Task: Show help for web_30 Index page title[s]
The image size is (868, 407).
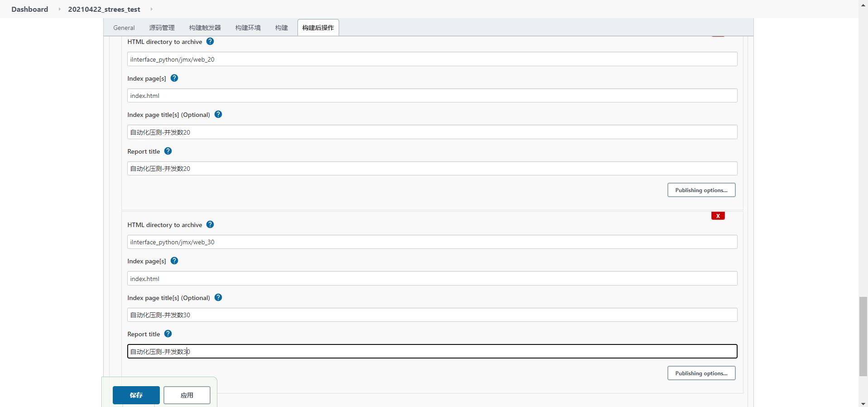Action: [218, 297]
